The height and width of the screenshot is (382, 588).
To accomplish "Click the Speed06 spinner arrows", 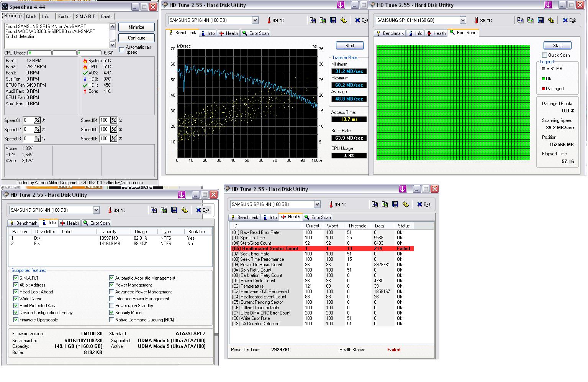I will 114,139.
